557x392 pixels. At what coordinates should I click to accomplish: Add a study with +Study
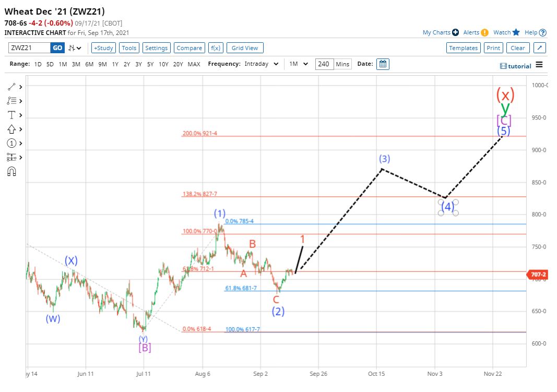(103, 48)
